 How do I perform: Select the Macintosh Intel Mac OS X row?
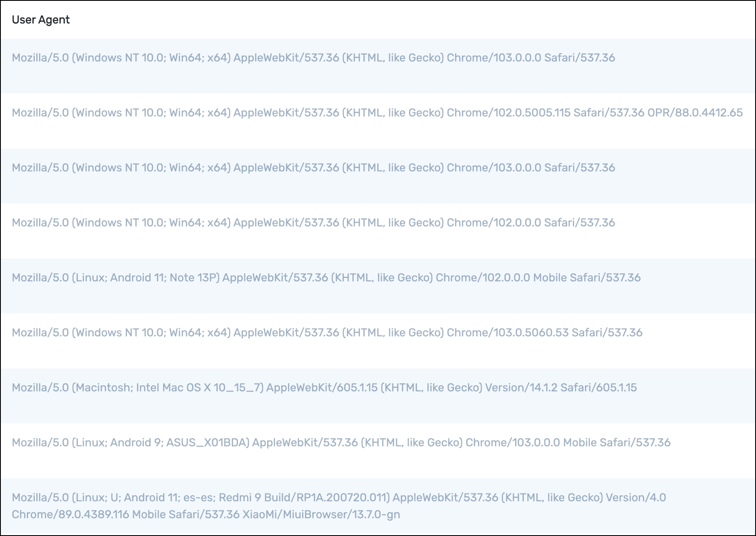tap(378, 396)
